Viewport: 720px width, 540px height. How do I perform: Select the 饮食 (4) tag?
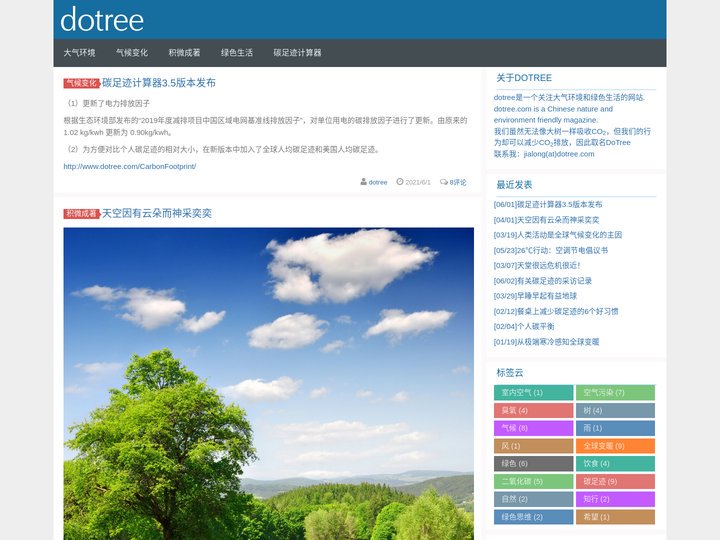tap(615, 464)
